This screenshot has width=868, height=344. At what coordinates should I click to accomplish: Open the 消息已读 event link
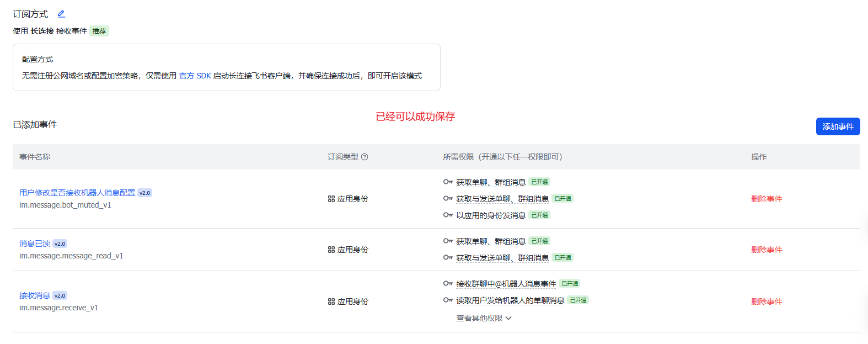pyautogui.click(x=35, y=244)
